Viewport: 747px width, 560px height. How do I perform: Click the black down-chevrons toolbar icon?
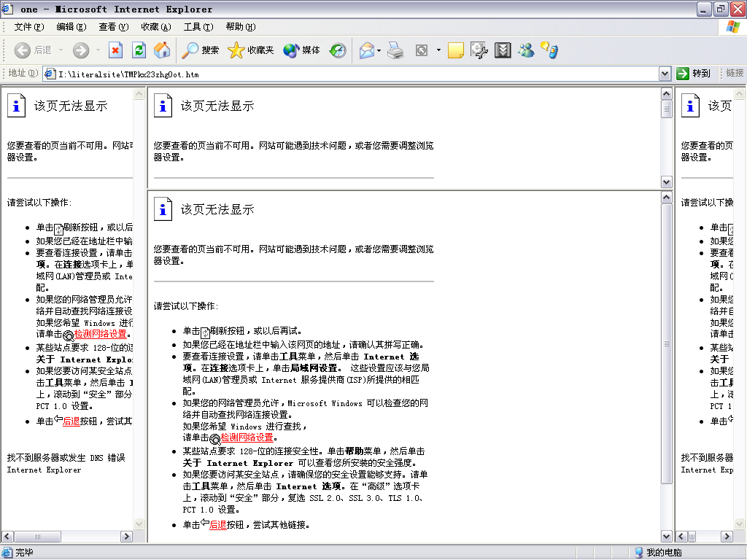pos(503,50)
